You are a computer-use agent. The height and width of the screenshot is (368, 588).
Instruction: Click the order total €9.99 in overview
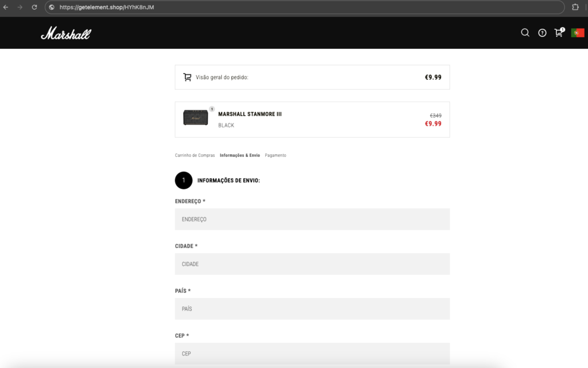point(433,77)
